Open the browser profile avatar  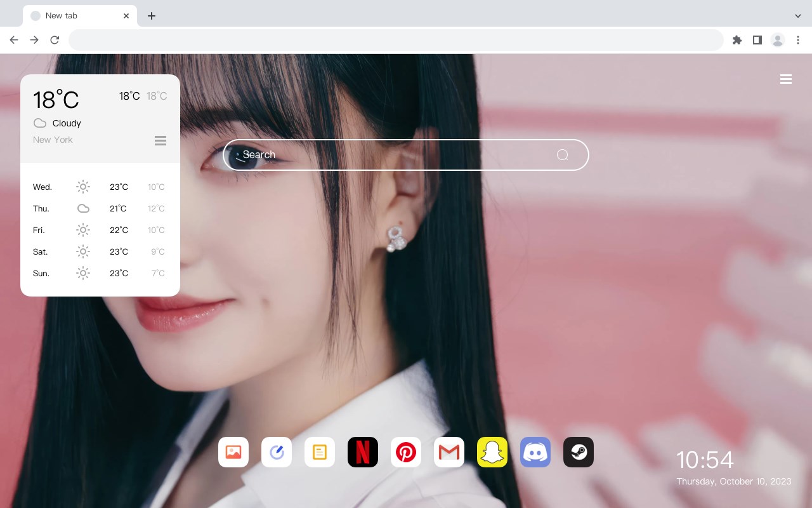[x=778, y=40]
